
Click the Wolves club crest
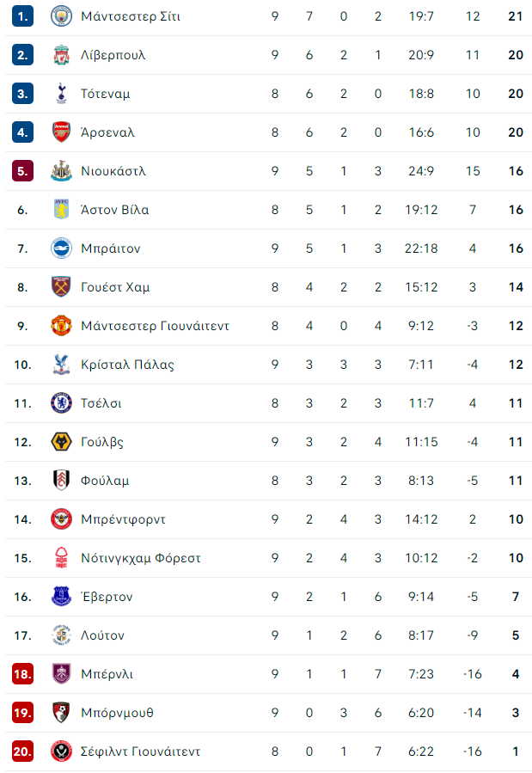pos(62,442)
